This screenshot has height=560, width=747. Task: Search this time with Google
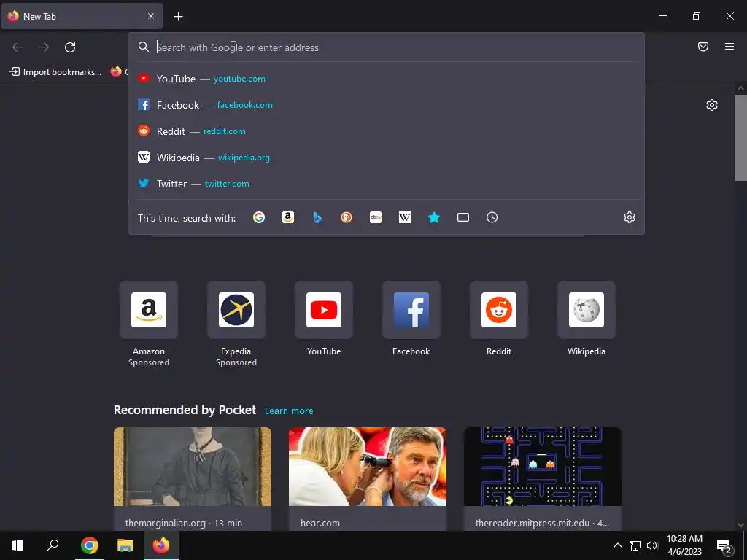coord(259,217)
